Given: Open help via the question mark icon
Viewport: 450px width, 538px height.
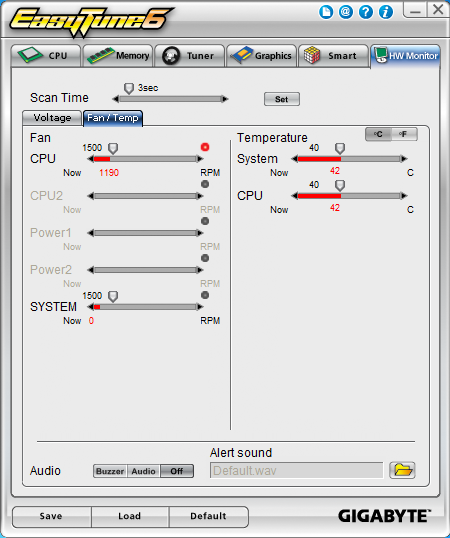Looking at the screenshot, I should (x=366, y=12).
